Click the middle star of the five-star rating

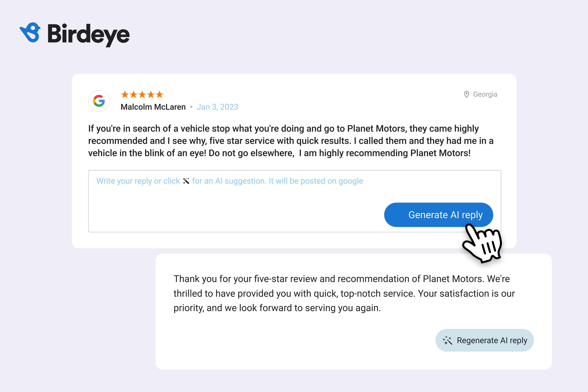point(143,94)
